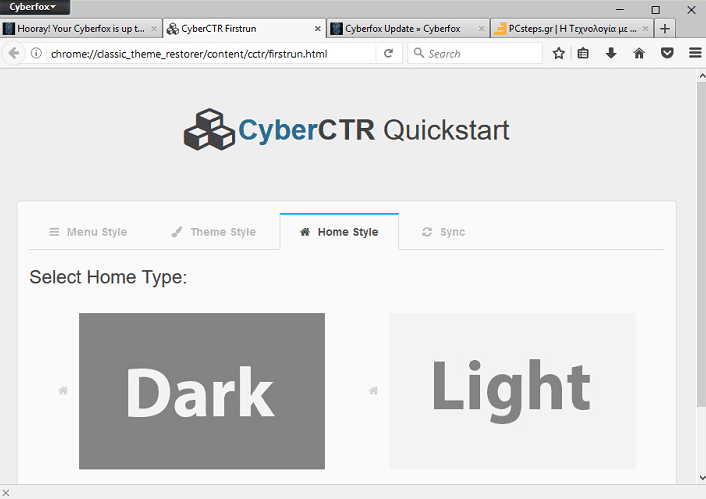This screenshot has height=499, width=706.
Task: Go back with the back arrow
Action: pos(14,54)
